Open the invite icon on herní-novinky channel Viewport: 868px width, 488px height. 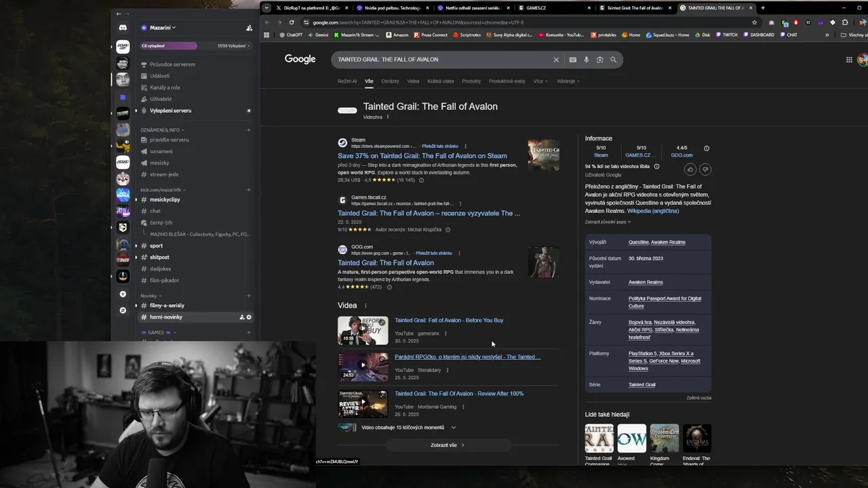coord(242,317)
